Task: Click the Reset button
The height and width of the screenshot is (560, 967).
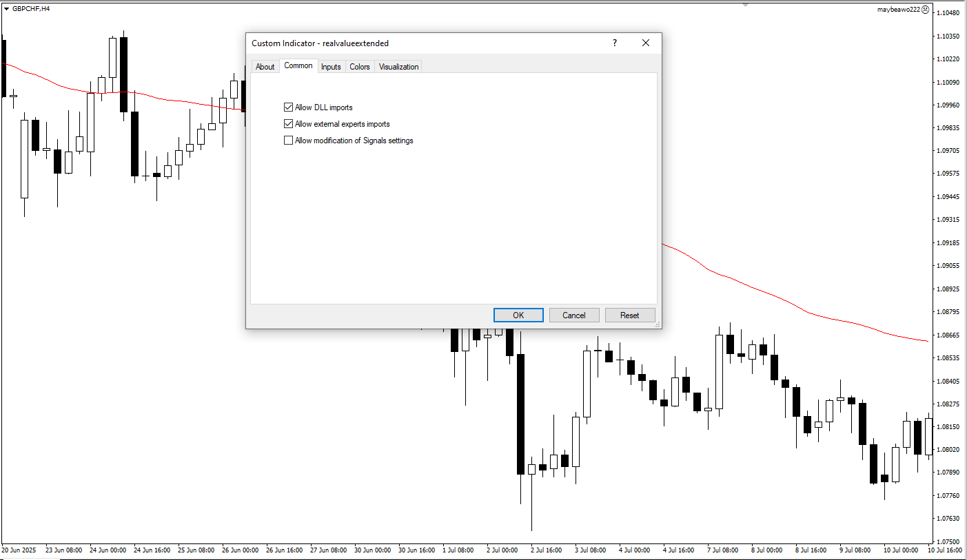Action: [x=630, y=315]
